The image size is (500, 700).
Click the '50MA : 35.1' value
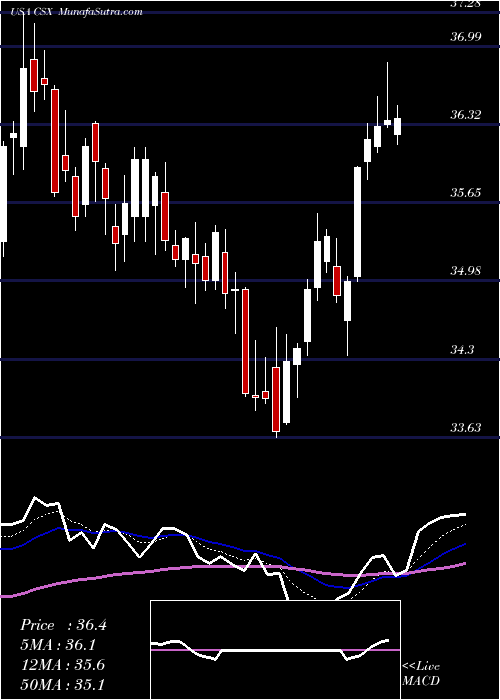point(62,684)
